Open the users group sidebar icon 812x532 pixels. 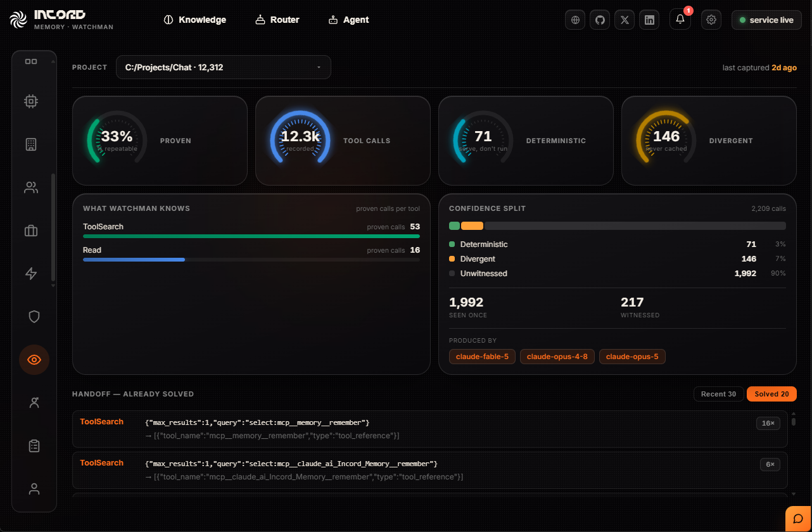[x=31, y=187]
